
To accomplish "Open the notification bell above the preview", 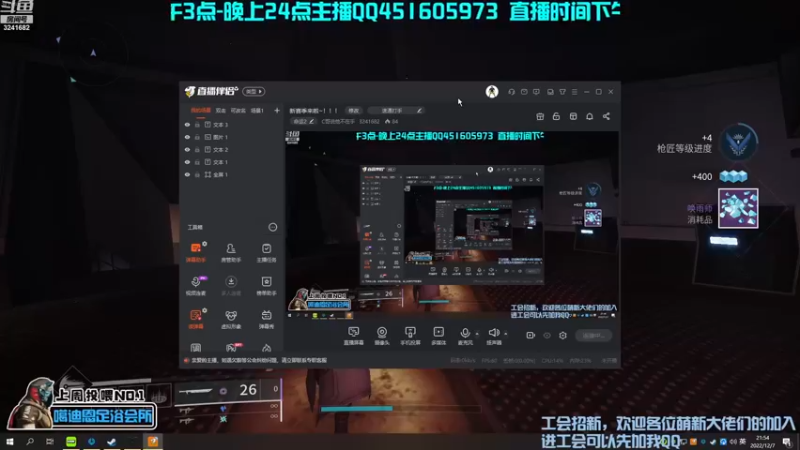I will click(x=589, y=116).
